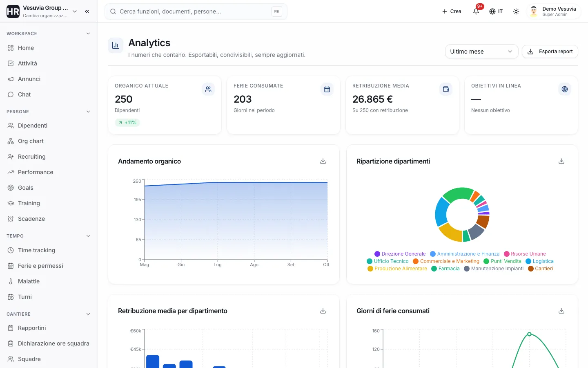The image size is (588, 368).
Task: Go to Home in the sidebar
Action: click(x=49, y=48)
